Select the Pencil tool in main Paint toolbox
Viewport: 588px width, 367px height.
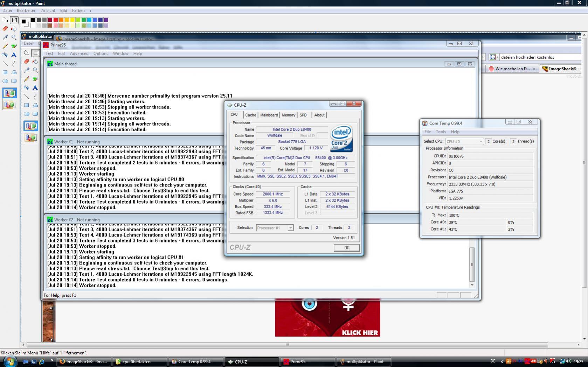5,46
